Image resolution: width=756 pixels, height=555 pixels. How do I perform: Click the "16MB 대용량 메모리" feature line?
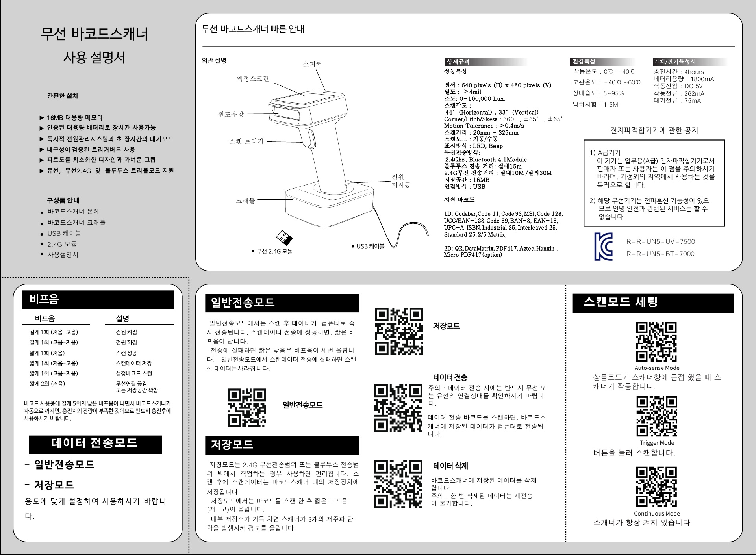point(74,118)
